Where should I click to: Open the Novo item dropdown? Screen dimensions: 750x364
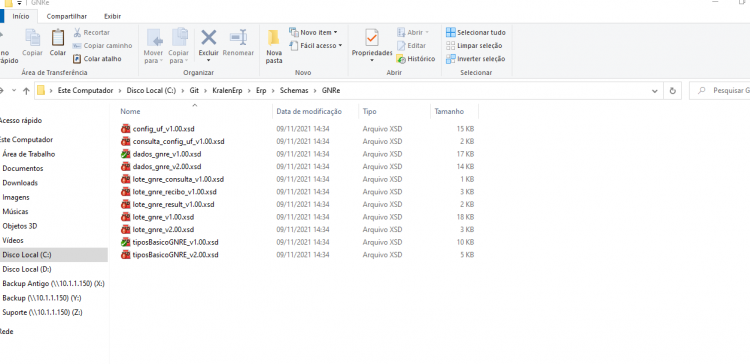click(313, 33)
